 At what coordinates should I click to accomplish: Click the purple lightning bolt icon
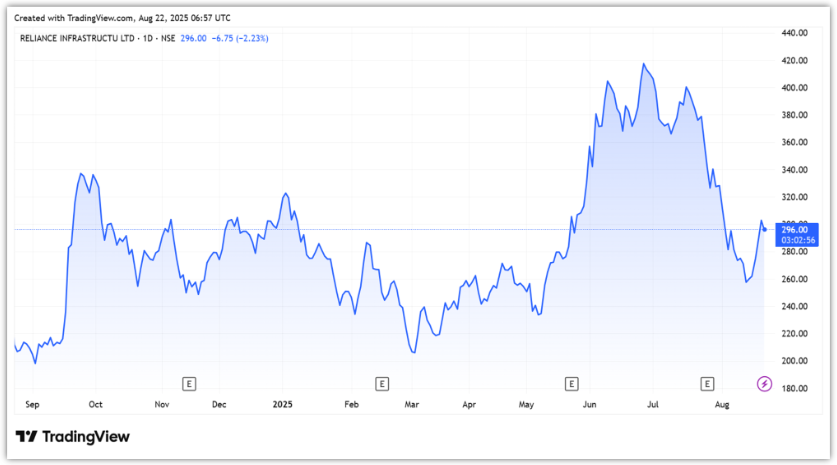764,383
